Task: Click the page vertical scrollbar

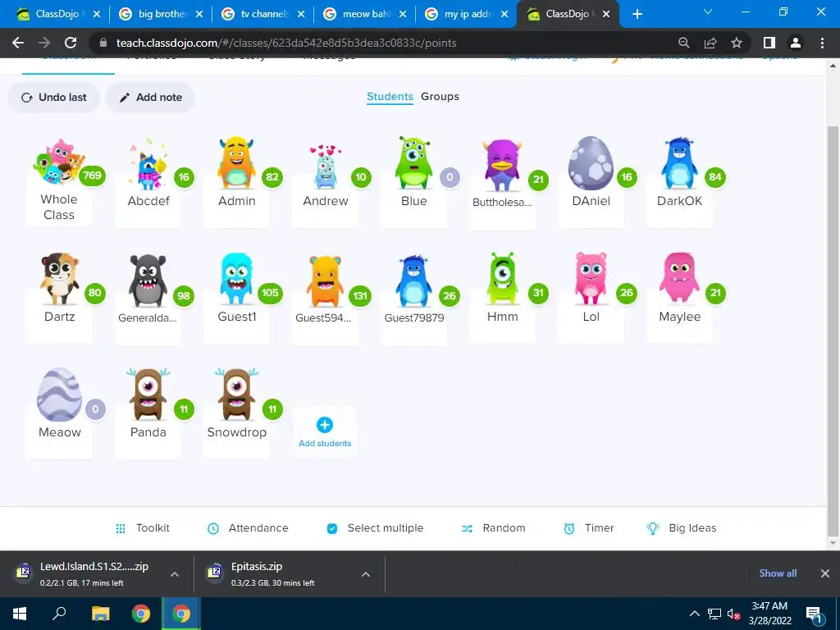Action: click(832, 331)
